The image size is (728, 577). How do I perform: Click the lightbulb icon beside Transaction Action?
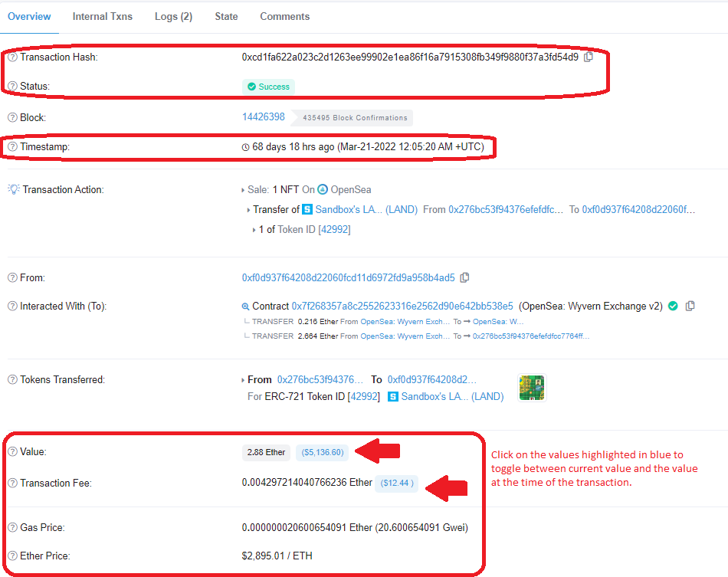click(14, 189)
